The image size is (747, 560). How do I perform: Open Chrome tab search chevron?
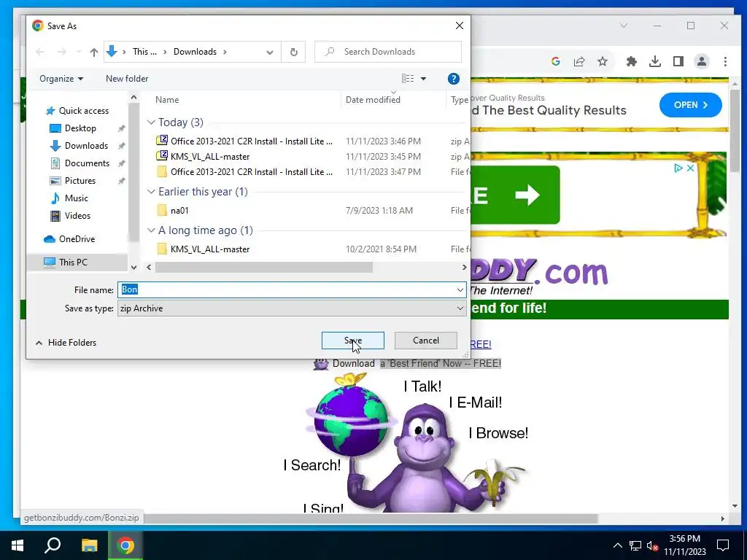tap(624, 26)
